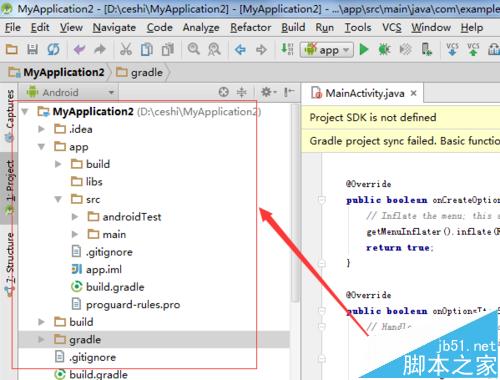Open the View menu
The image size is (500, 380).
click(71, 27)
